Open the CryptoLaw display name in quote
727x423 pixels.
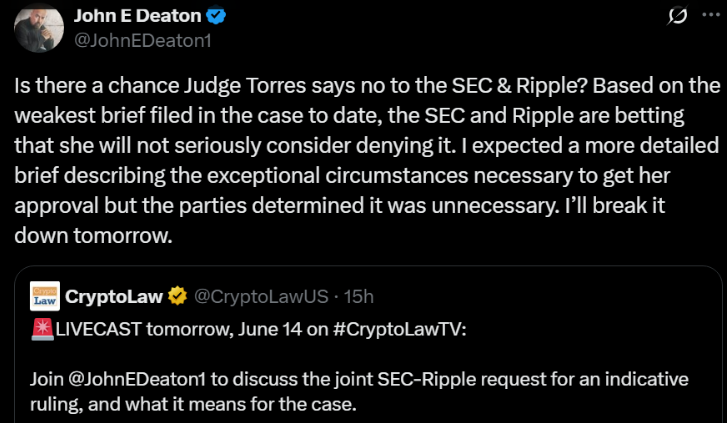click(114, 296)
